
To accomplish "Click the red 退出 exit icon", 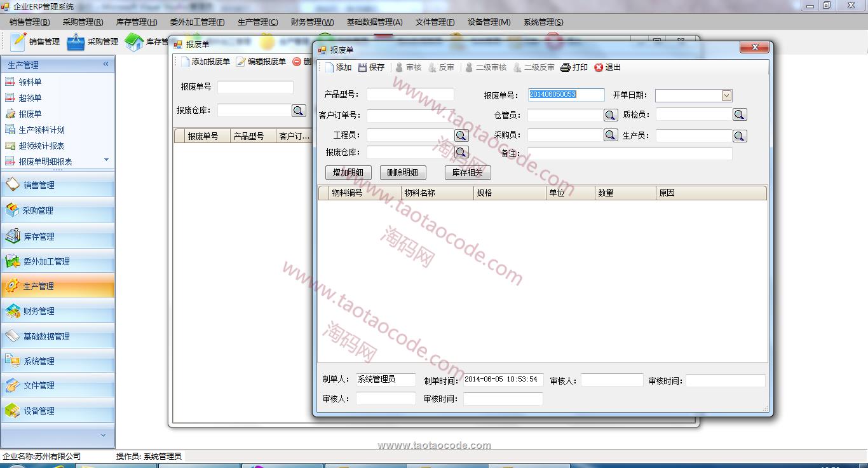I will (599, 67).
